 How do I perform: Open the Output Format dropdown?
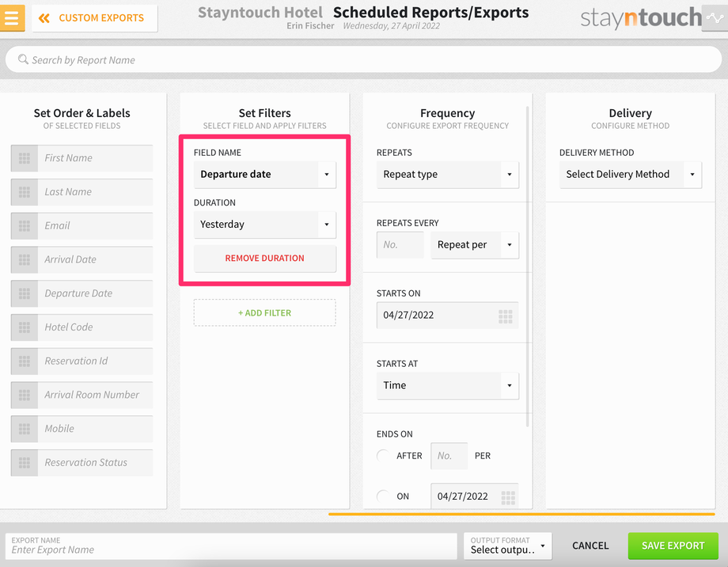507,546
